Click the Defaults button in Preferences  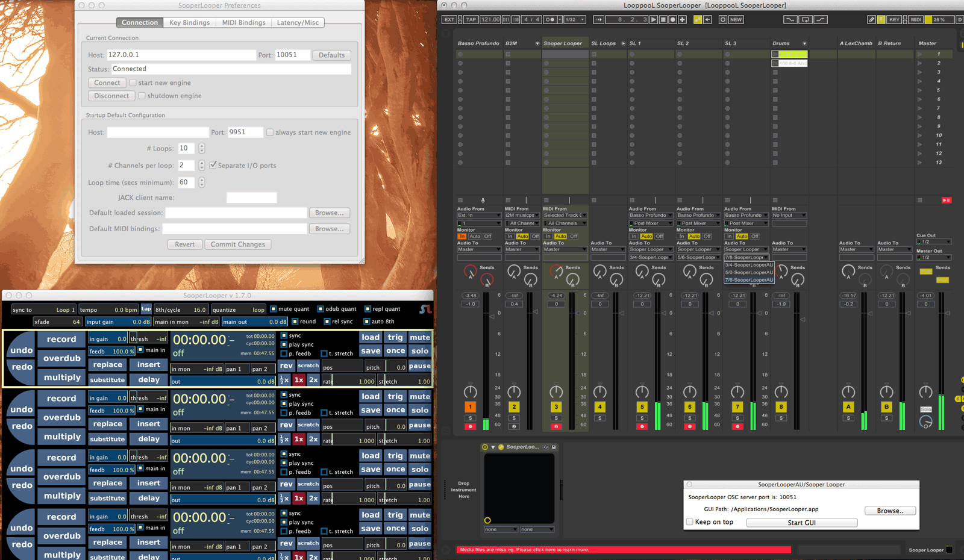[x=331, y=55]
